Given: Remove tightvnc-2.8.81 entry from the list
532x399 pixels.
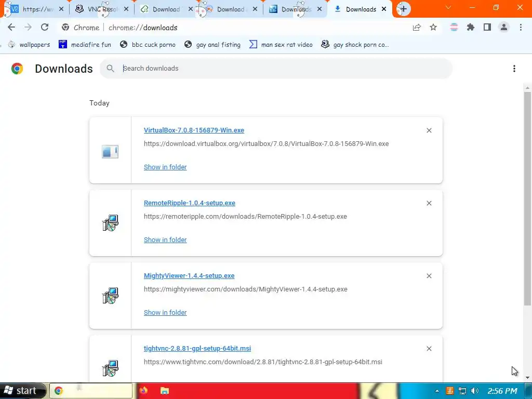Looking at the screenshot, I should [x=429, y=349].
